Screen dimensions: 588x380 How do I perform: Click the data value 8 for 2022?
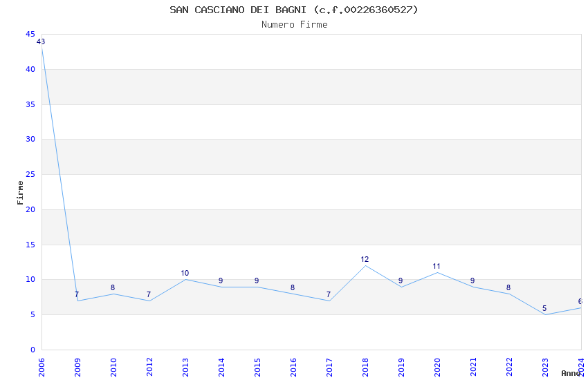(x=508, y=287)
